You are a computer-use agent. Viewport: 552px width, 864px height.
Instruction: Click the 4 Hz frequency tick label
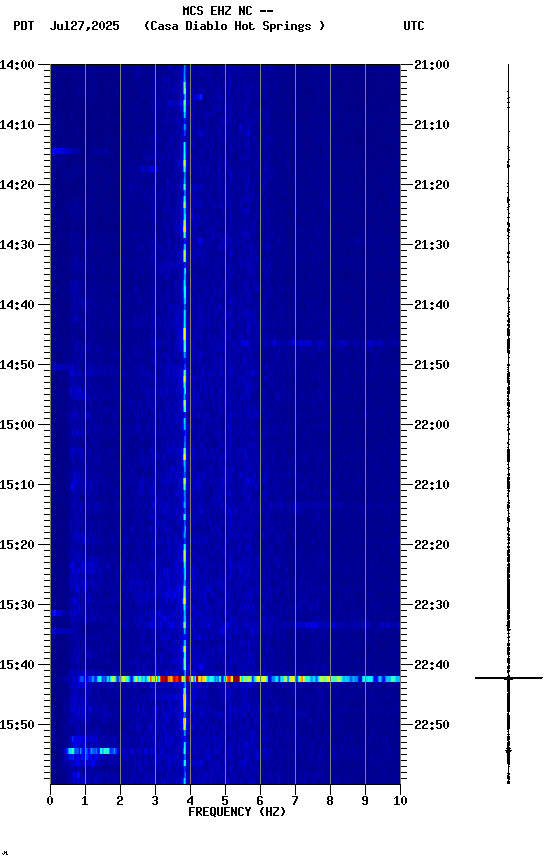190,801
